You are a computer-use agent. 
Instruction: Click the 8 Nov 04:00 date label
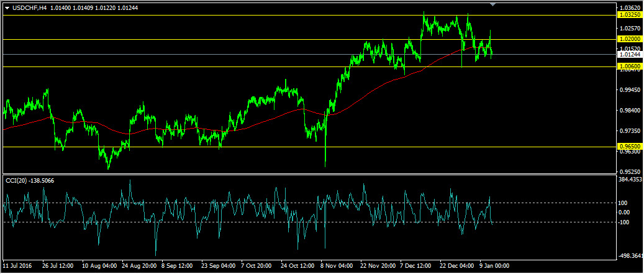tap(337, 266)
